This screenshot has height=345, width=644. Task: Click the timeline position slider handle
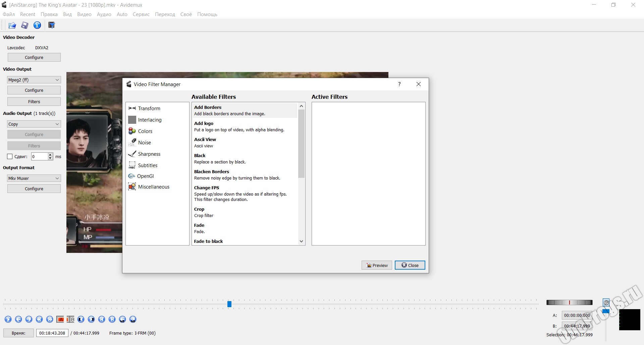click(x=229, y=304)
